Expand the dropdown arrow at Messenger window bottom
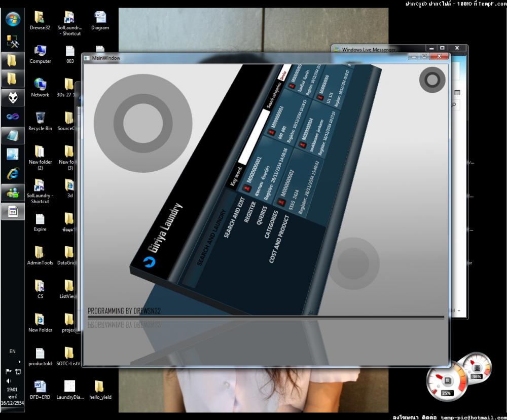 (x=459, y=311)
